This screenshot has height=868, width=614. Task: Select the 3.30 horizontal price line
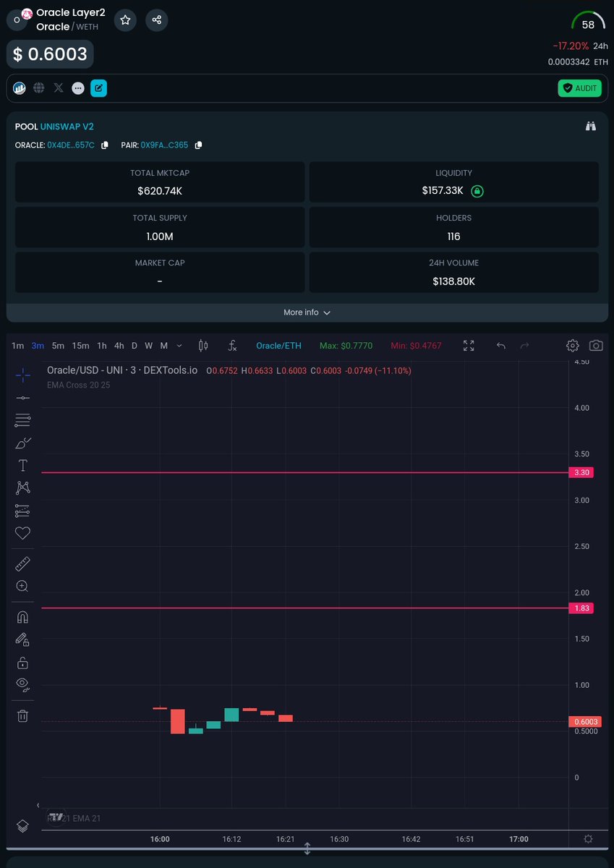[305, 472]
